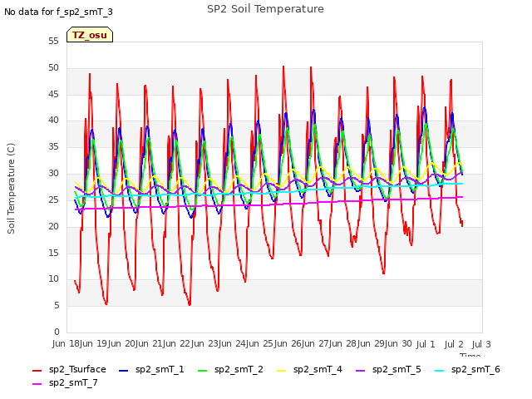Select the sp2_smT_7 legend entry
Viewport: 532px width, 399px height.
65,382
